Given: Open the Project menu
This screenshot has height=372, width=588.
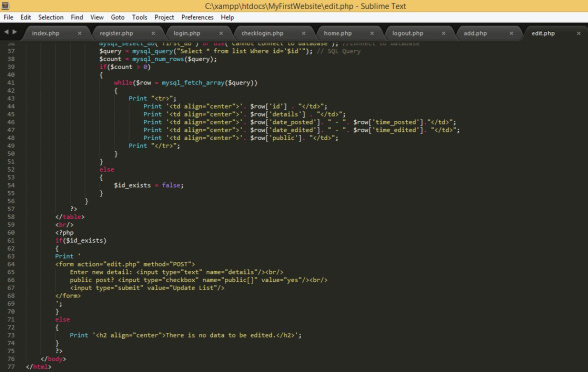Looking at the screenshot, I should 164,17.
